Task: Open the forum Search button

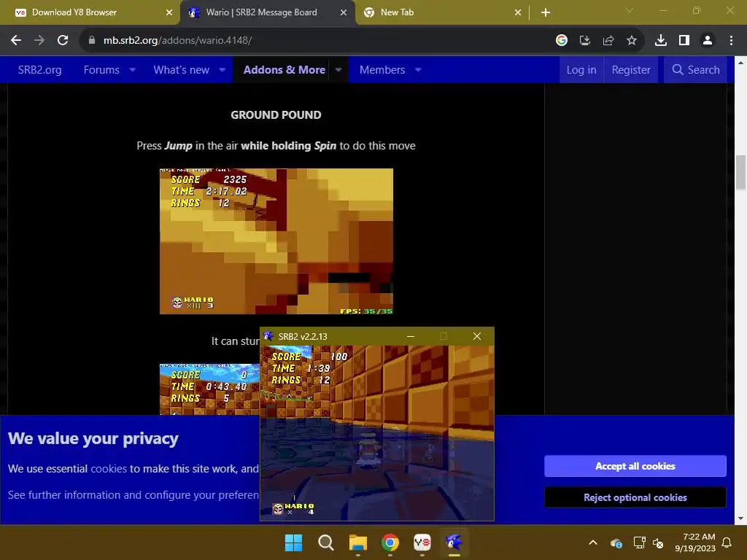Action: [x=695, y=70]
